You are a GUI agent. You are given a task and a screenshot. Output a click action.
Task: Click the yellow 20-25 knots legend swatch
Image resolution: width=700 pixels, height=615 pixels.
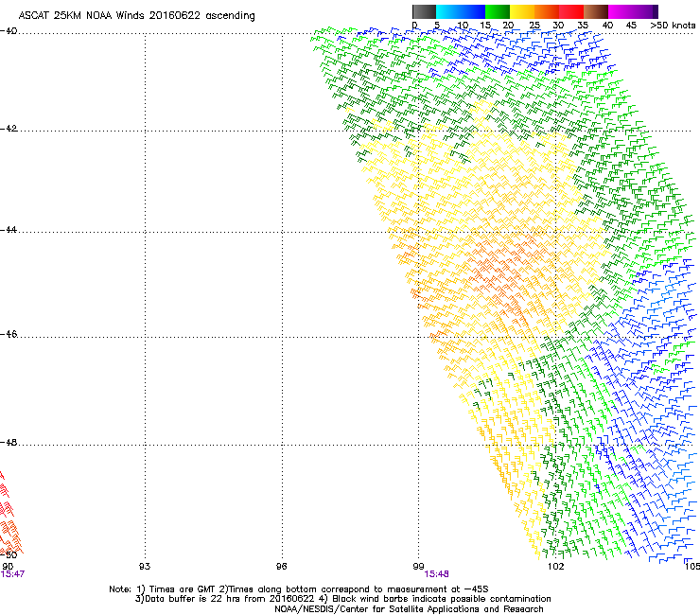click(522, 11)
